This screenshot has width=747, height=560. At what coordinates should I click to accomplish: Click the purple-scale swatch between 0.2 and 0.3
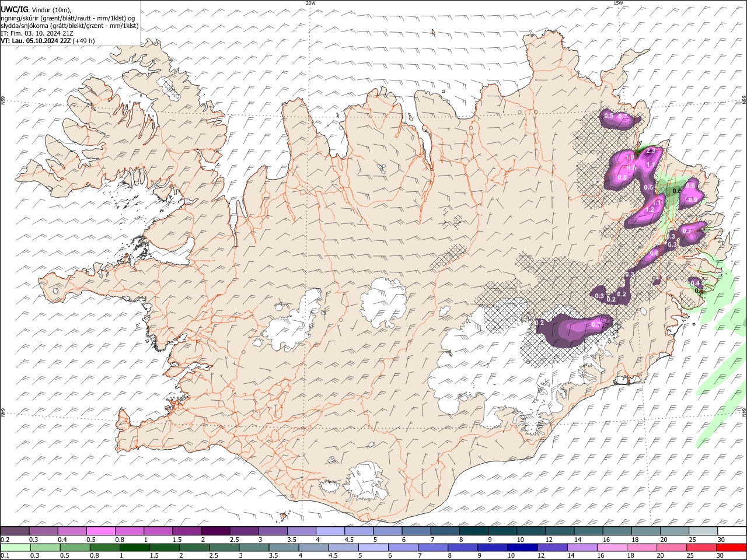point(15,531)
